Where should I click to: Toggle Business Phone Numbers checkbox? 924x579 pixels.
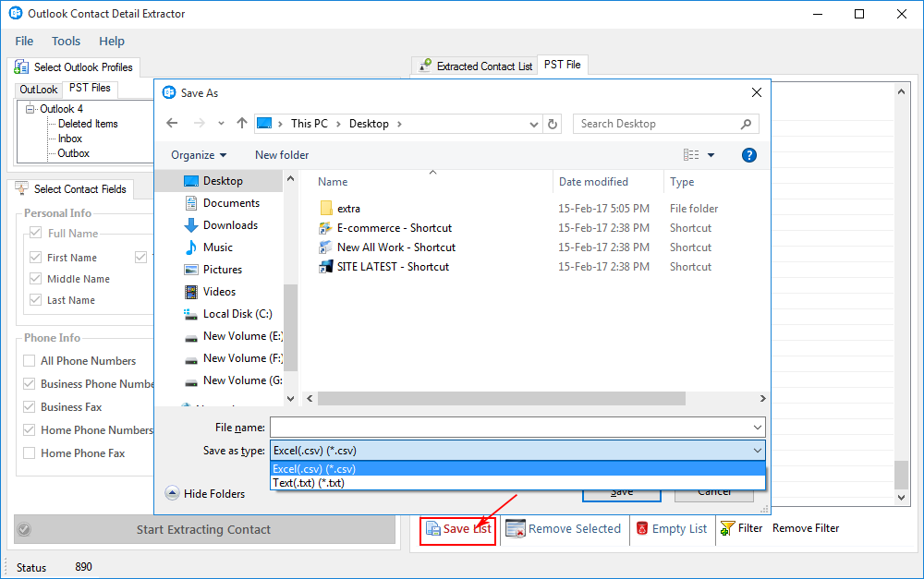tap(29, 383)
